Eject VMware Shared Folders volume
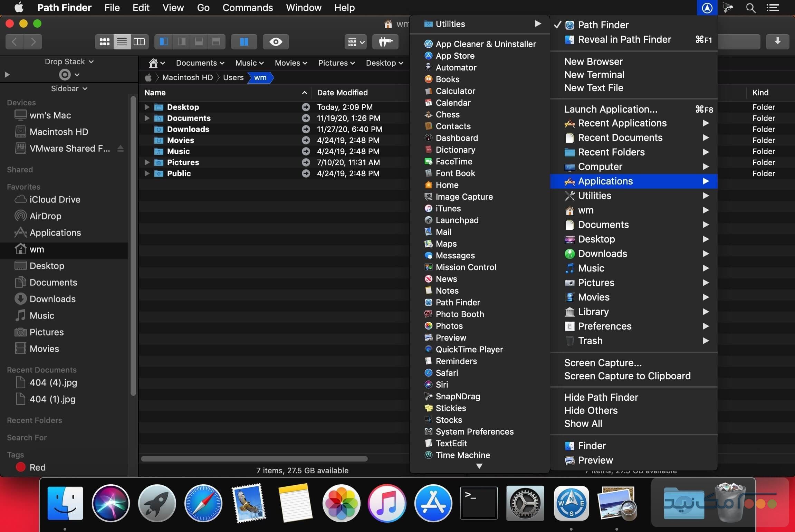 (121, 149)
